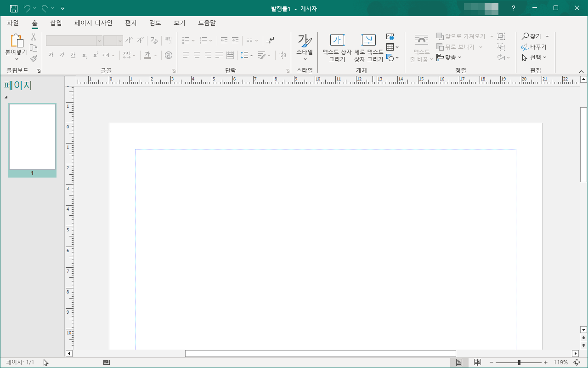588x368 pixels.
Task: Click the Redo arrow icon
Action: click(x=45, y=8)
